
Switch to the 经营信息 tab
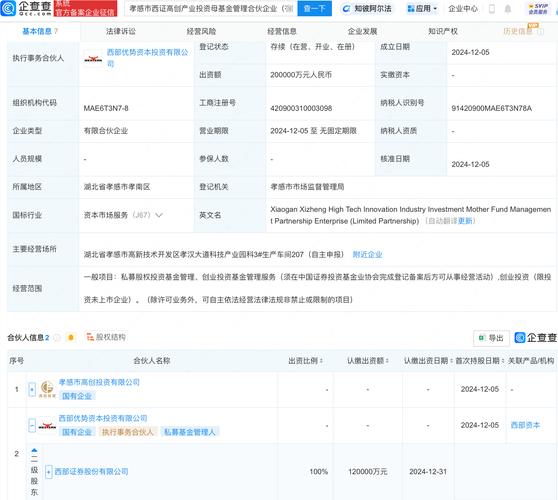point(282,31)
